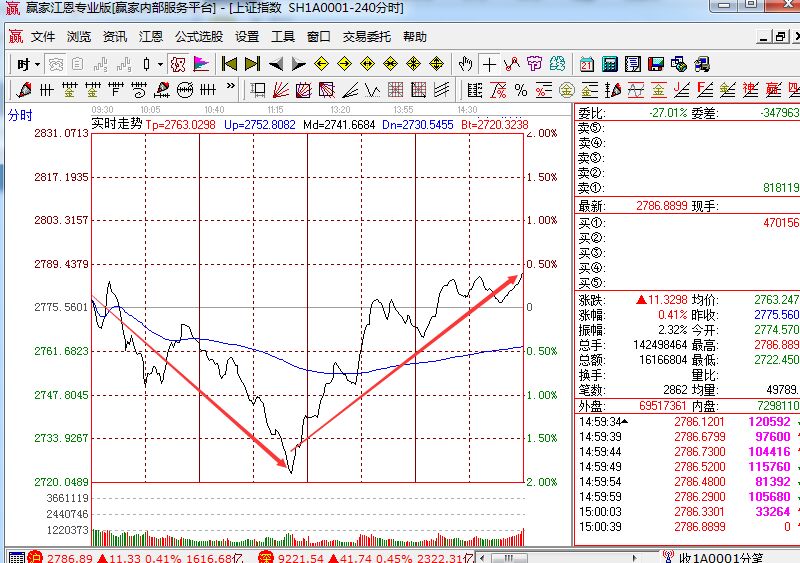Click the 分时 label above the chart
The height and width of the screenshot is (563, 800).
click(20, 115)
